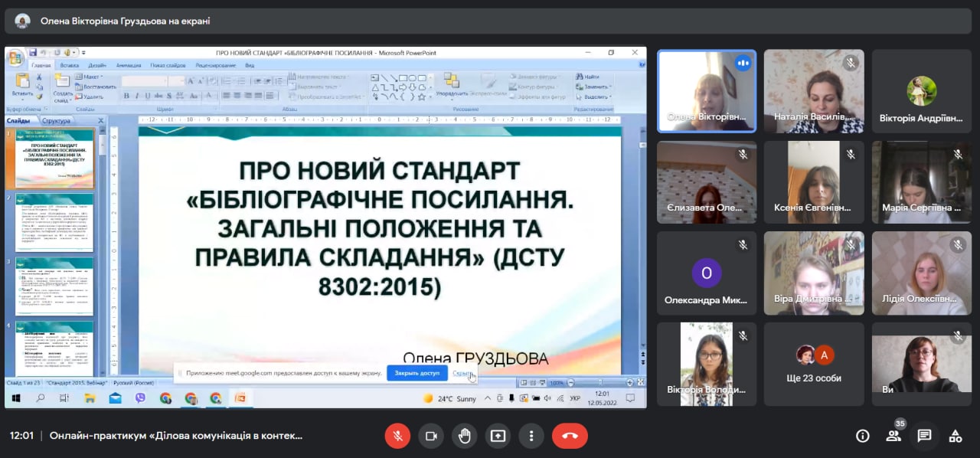Click Олена Вікторівна video tile
This screenshot has width=980, height=458.
tap(707, 91)
